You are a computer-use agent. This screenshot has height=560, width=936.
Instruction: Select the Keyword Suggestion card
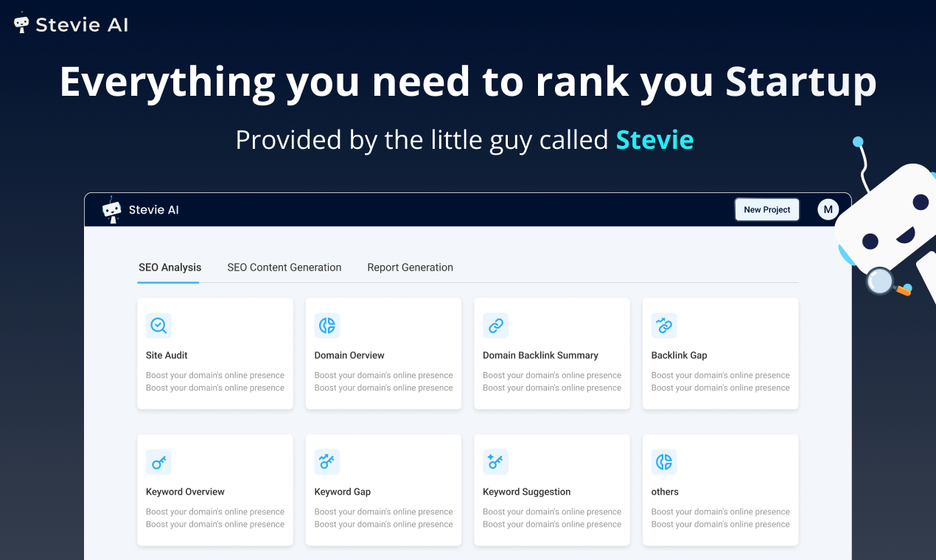[x=551, y=490]
